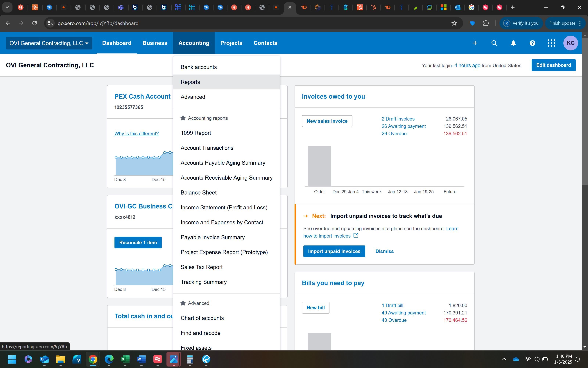
Task: Open the Projects nav menu
Action: [231, 43]
